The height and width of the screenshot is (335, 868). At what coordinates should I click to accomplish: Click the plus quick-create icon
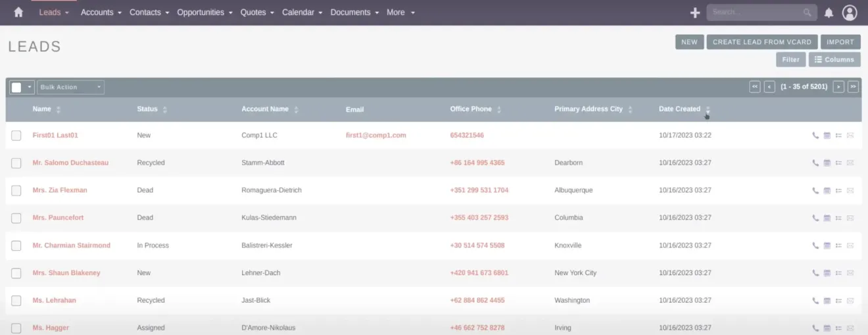[x=694, y=13]
